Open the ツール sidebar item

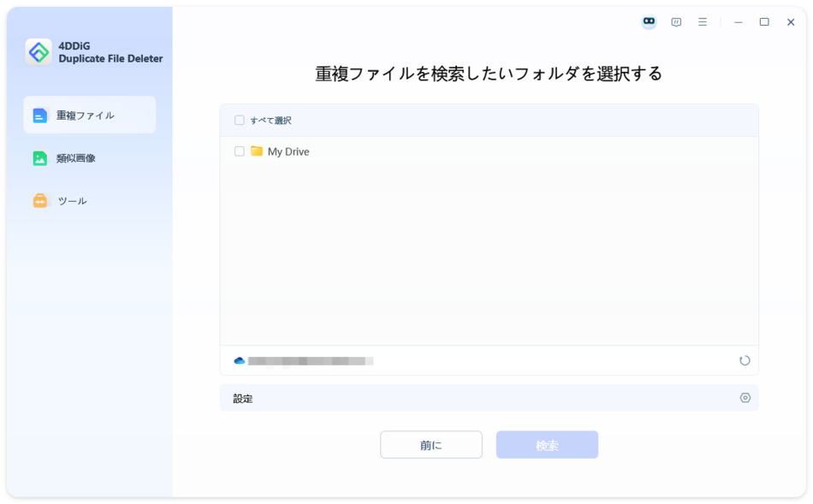pos(90,201)
